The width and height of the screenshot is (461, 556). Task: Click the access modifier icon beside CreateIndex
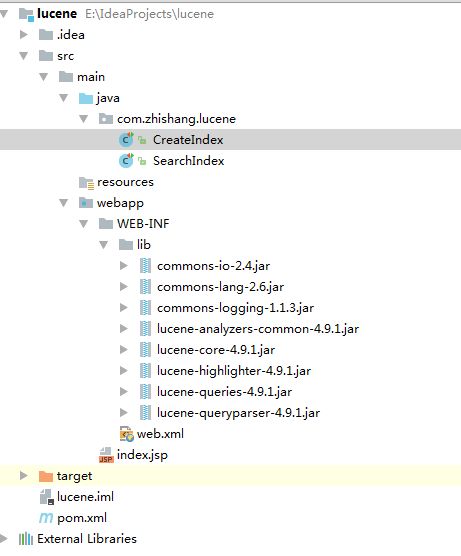(x=142, y=140)
